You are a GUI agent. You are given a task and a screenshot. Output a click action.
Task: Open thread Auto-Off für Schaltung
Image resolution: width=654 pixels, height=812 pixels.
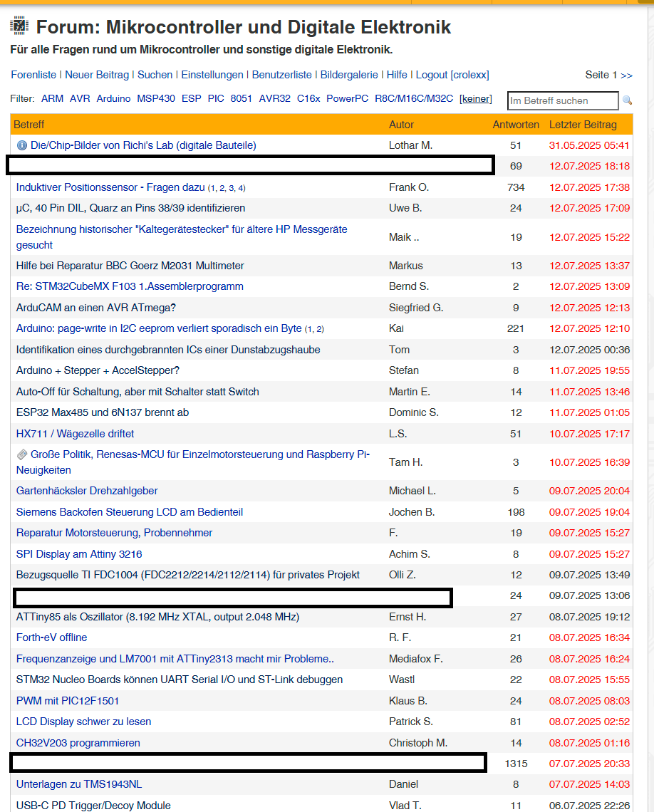click(137, 392)
